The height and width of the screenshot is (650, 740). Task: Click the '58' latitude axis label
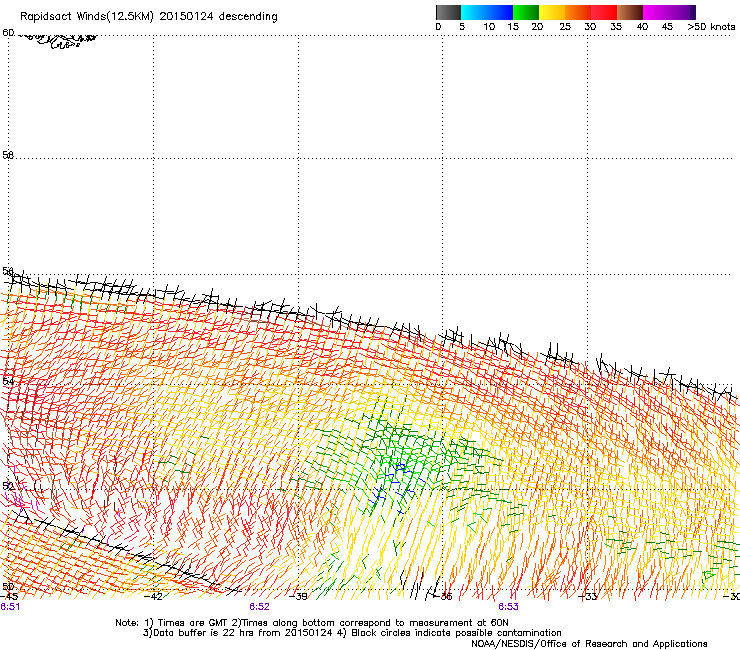click(x=8, y=155)
